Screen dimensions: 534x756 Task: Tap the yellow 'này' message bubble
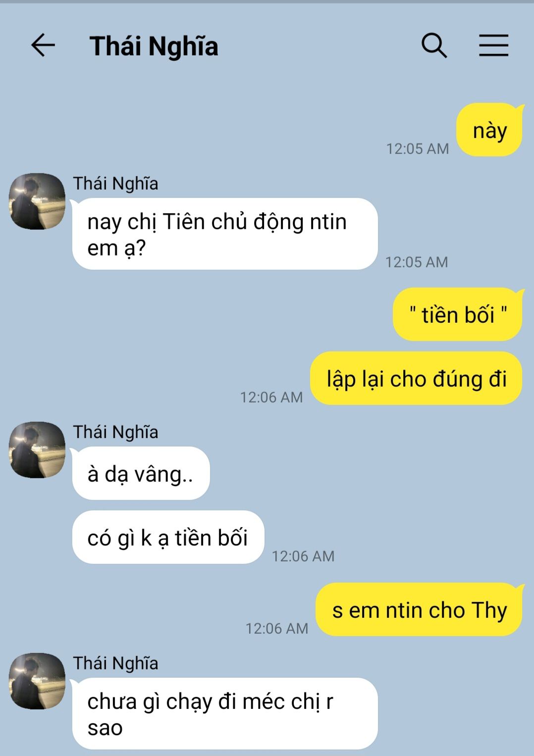tap(489, 130)
